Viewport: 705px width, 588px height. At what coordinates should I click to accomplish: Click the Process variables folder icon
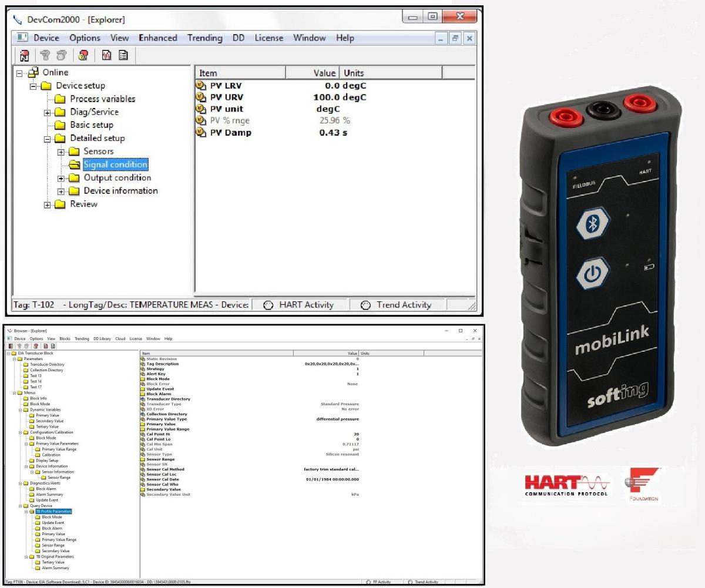[60, 99]
